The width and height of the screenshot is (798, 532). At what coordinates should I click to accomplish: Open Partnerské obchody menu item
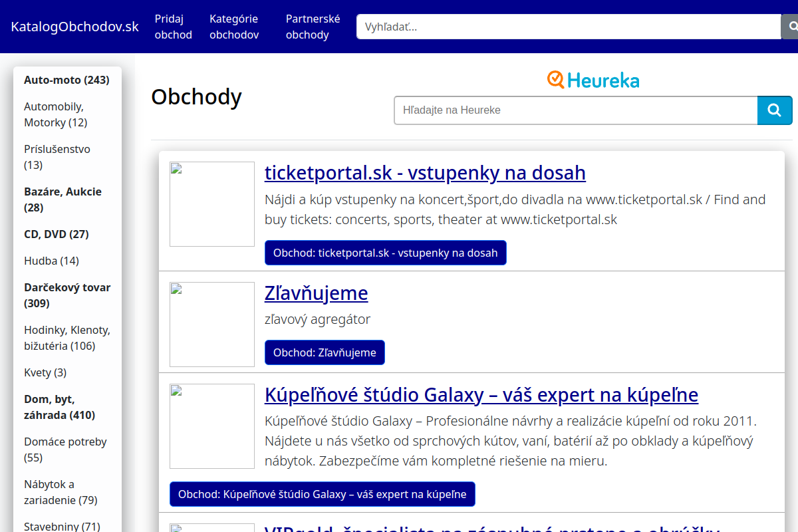[x=313, y=27]
